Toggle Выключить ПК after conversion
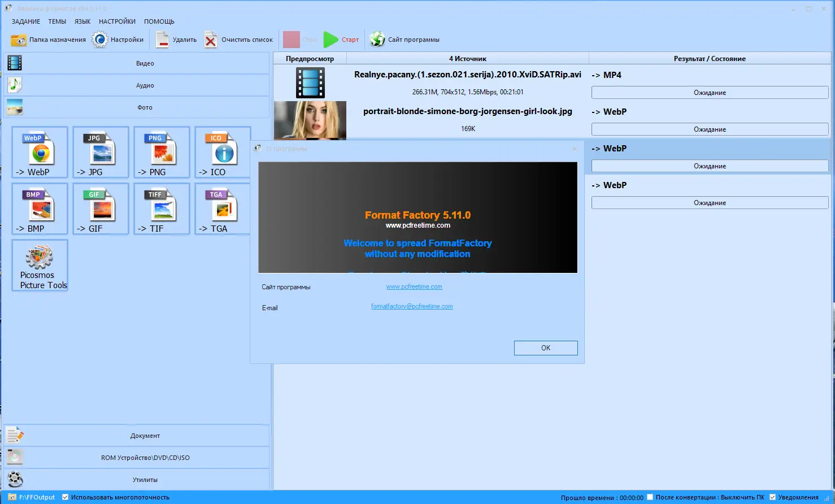The height and width of the screenshot is (504, 835). click(650, 497)
